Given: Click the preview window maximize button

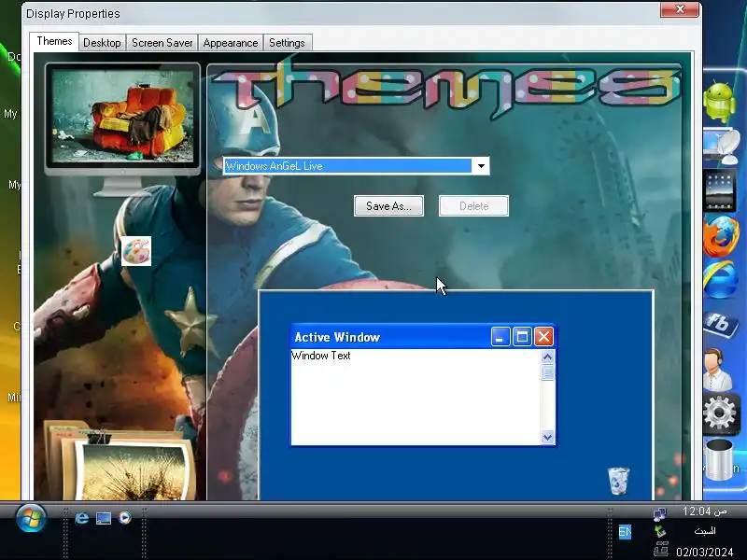Looking at the screenshot, I should (522, 337).
